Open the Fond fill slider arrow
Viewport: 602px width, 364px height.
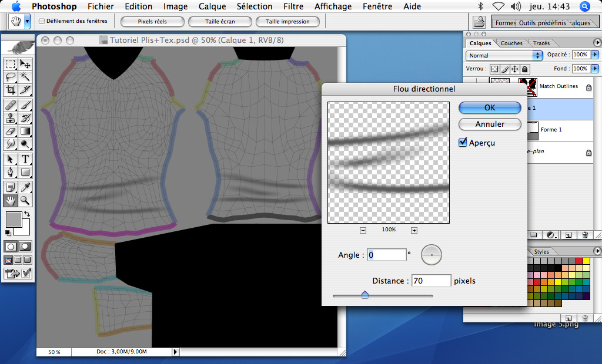tap(595, 69)
